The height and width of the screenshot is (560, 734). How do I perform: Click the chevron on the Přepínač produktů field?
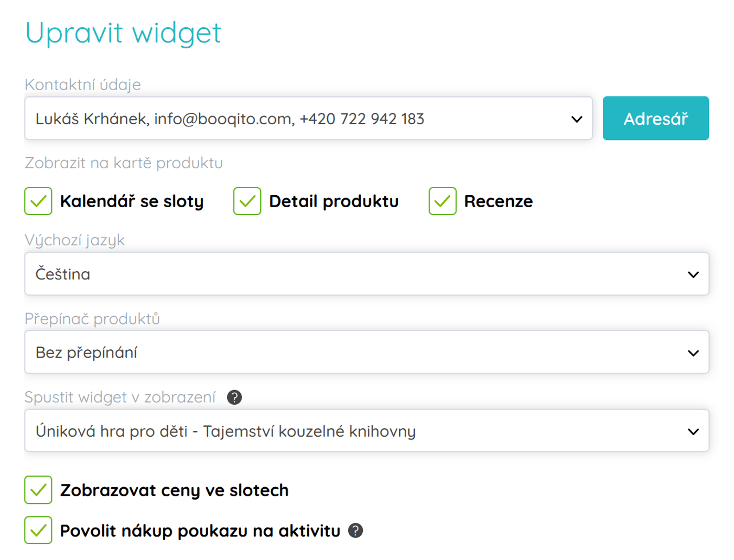click(693, 352)
